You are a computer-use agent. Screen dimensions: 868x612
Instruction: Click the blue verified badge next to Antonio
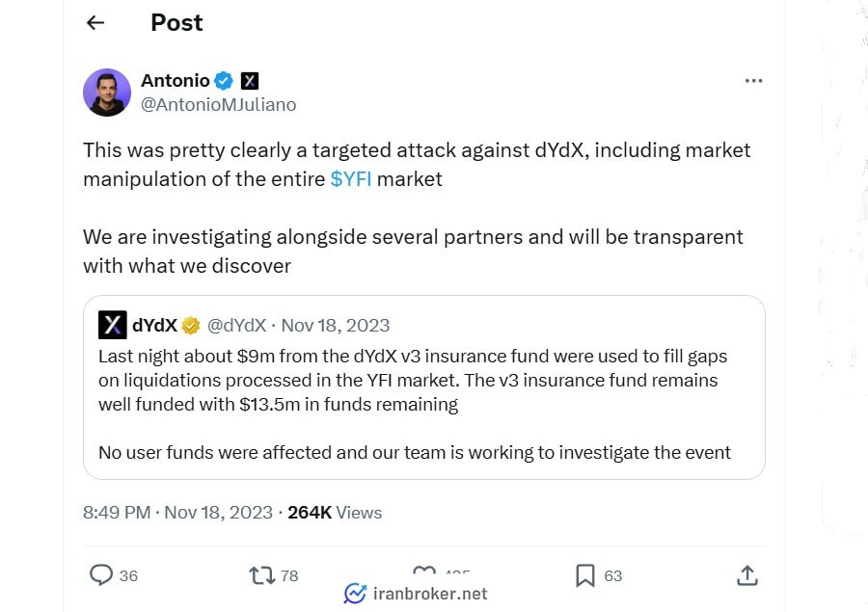pos(224,81)
